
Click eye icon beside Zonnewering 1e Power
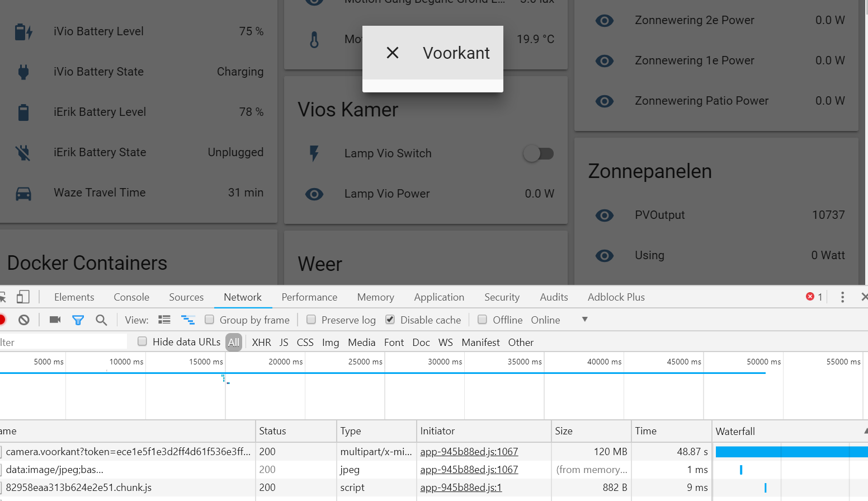click(x=605, y=61)
